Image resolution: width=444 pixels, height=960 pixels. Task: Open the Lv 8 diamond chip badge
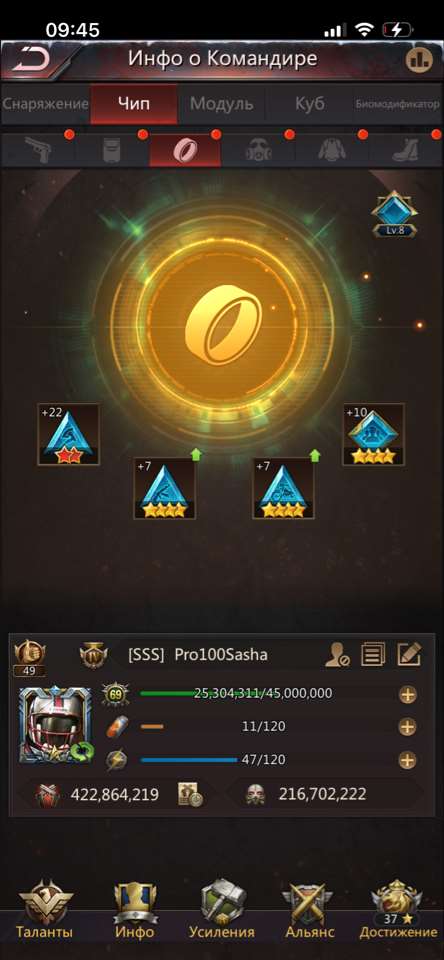(395, 214)
